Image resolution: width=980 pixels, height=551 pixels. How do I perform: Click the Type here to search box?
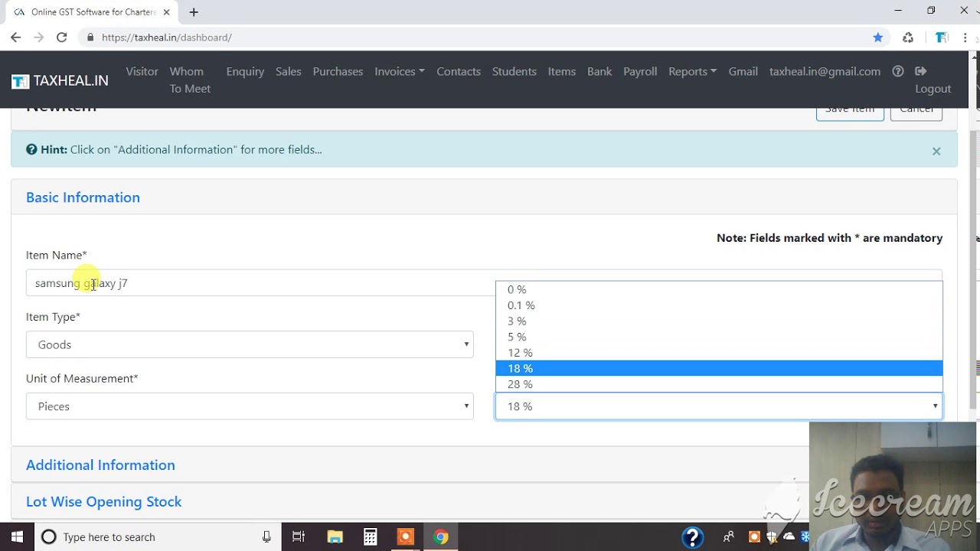pyautogui.click(x=157, y=536)
